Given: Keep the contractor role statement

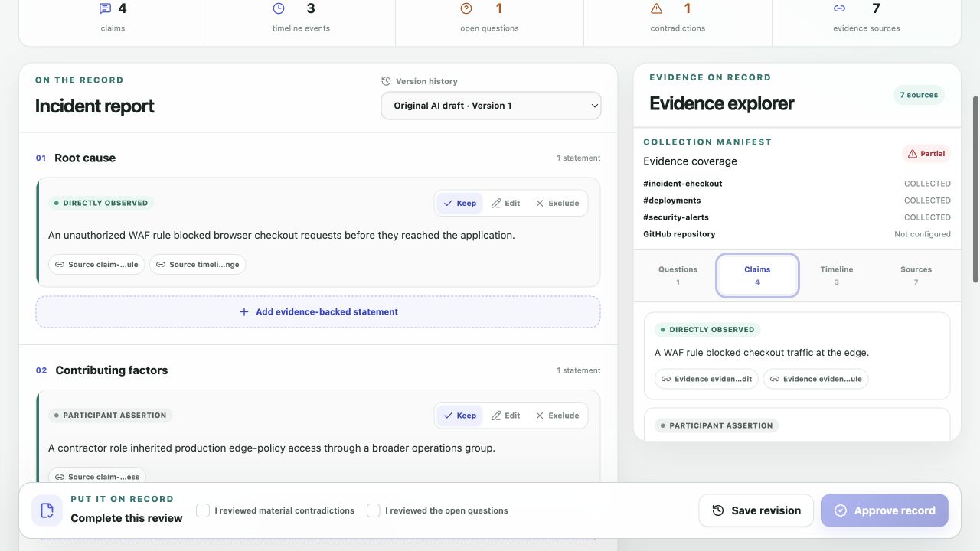Looking at the screenshot, I should tap(459, 416).
